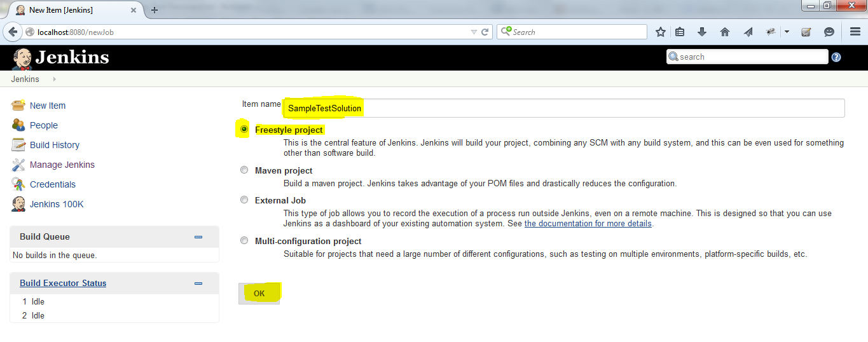Click executor 1 Idle row

(114, 302)
